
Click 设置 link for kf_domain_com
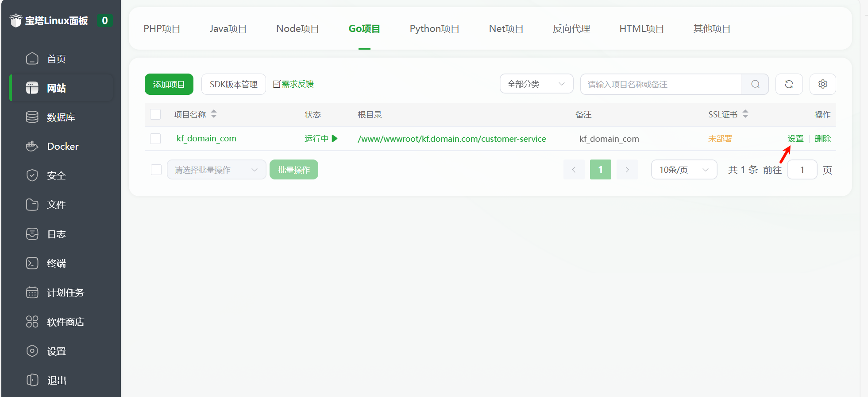click(795, 139)
